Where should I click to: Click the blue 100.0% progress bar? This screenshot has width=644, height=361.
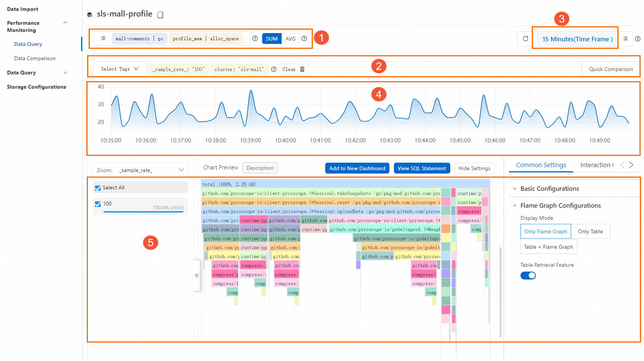(x=143, y=212)
